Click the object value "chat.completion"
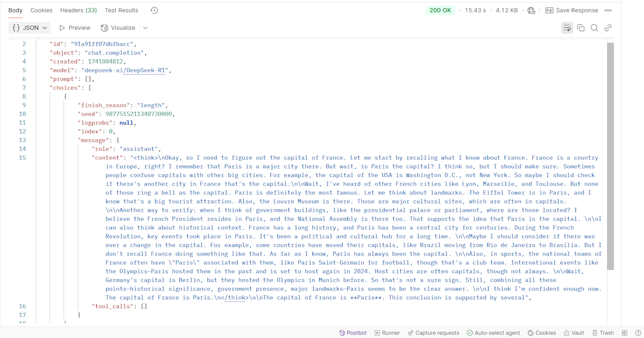 pyautogui.click(x=115, y=52)
